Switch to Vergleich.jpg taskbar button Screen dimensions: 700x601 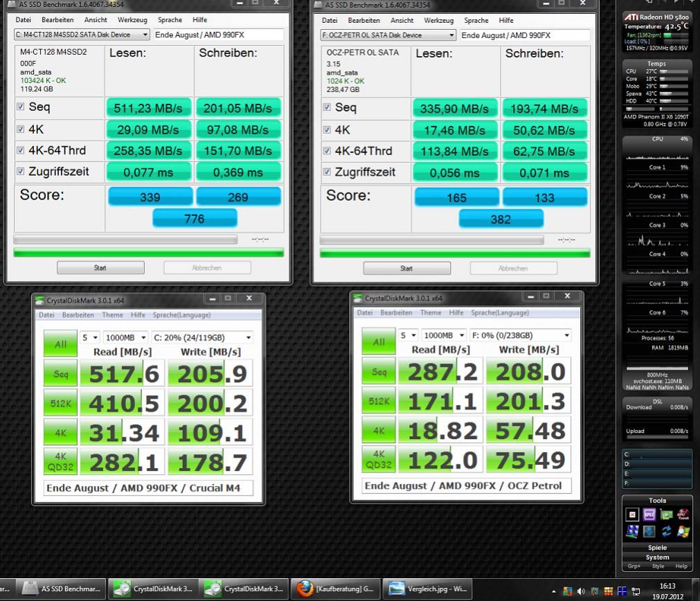pos(427,589)
